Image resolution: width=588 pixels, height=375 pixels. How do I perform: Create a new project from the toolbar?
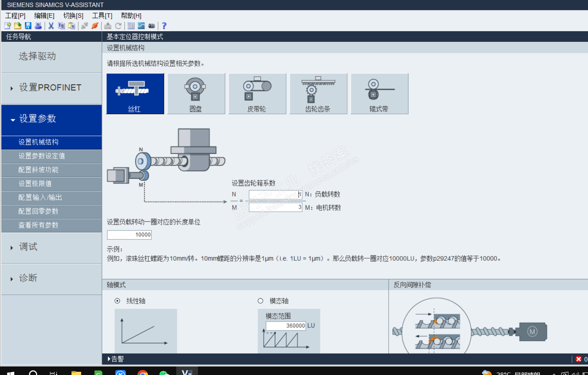tap(8, 26)
